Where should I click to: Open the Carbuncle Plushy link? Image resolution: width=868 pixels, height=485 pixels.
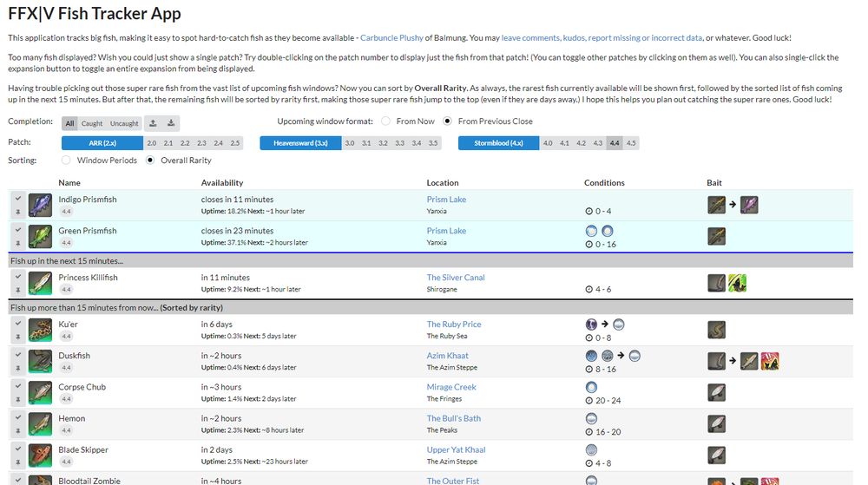point(391,37)
